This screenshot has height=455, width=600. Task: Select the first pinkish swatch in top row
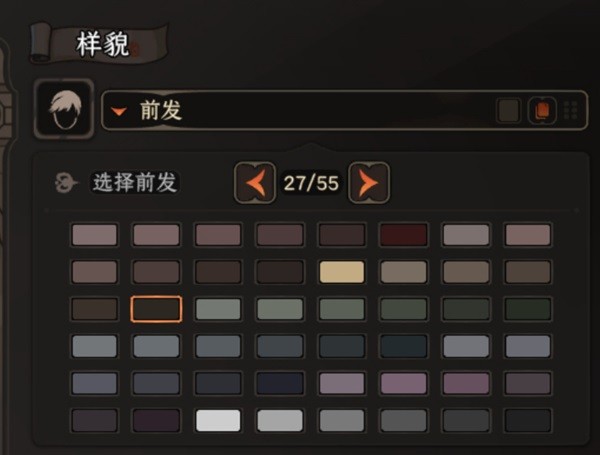[x=94, y=235]
